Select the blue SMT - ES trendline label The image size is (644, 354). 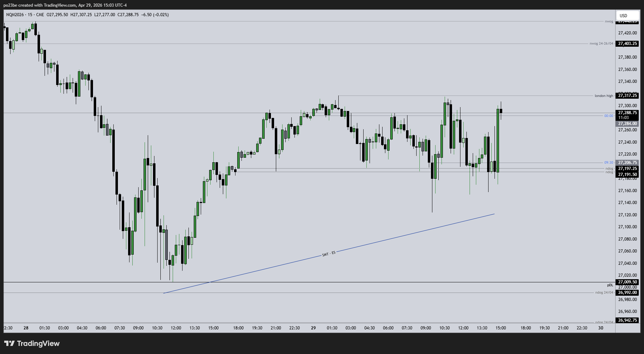[329, 254]
